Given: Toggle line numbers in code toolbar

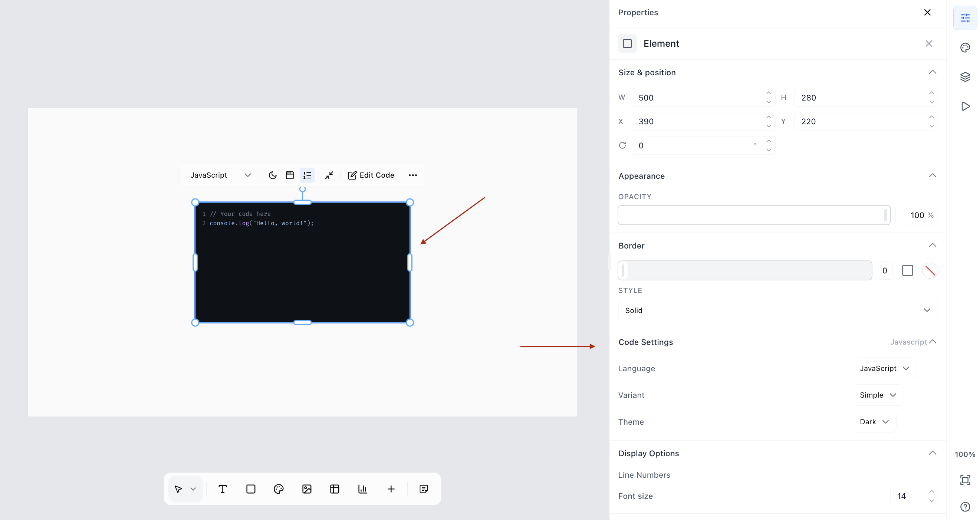Looking at the screenshot, I should 307,175.
